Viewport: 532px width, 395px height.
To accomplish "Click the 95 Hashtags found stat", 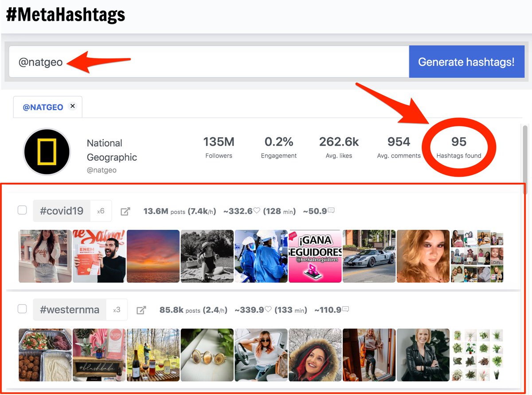I will (x=459, y=147).
